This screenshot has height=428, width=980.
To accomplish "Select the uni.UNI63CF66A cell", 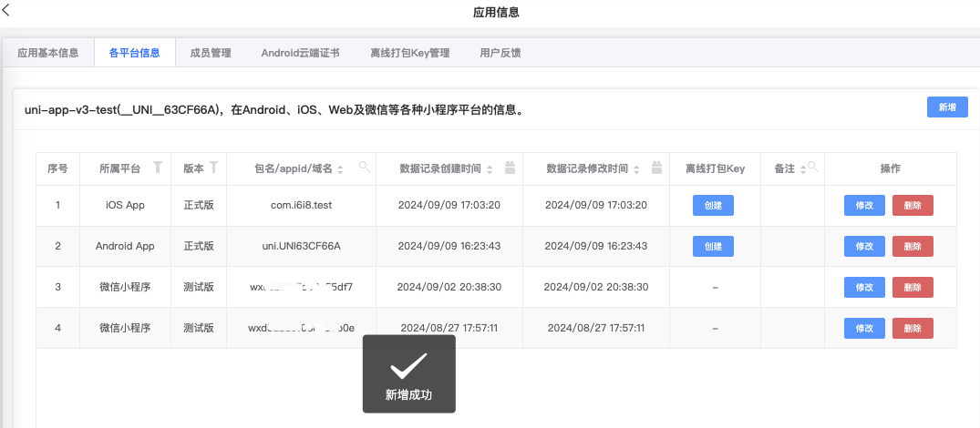I will click(x=301, y=246).
